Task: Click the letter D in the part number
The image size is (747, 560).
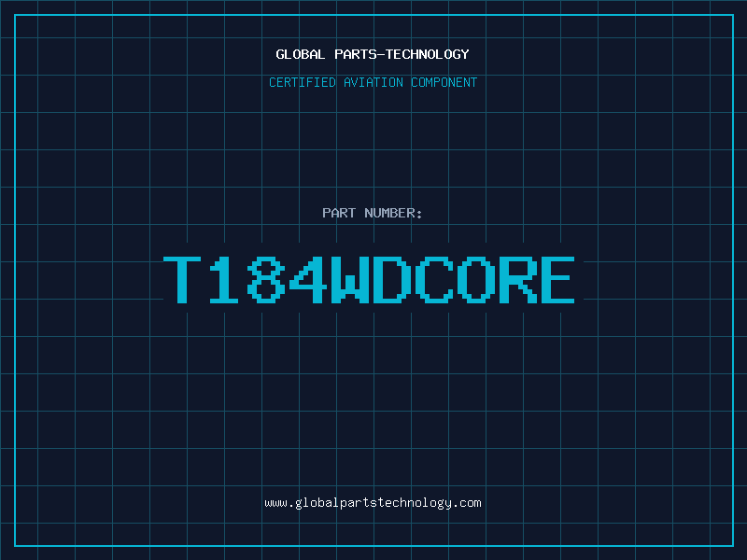Action: click(391, 280)
